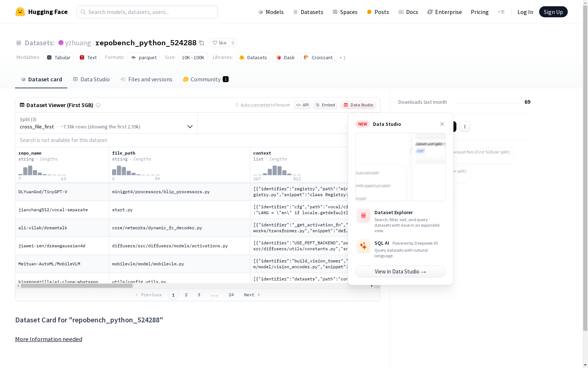Click the context column header
The height and width of the screenshot is (368, 588).
(299, 165)
